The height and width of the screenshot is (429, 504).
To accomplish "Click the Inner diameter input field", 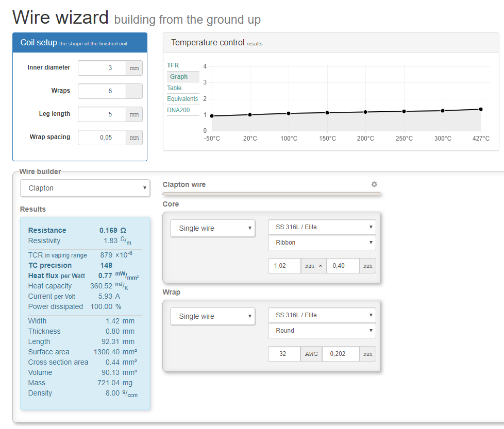I will point(102,68).
